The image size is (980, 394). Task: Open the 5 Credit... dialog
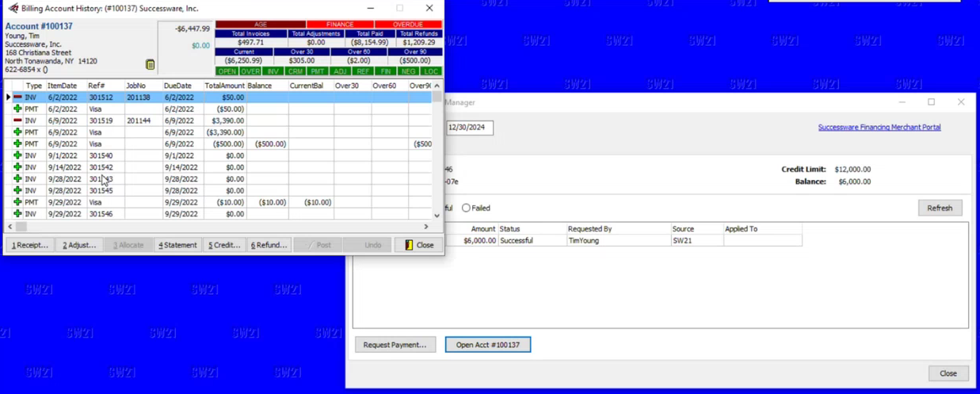(224, 245)
